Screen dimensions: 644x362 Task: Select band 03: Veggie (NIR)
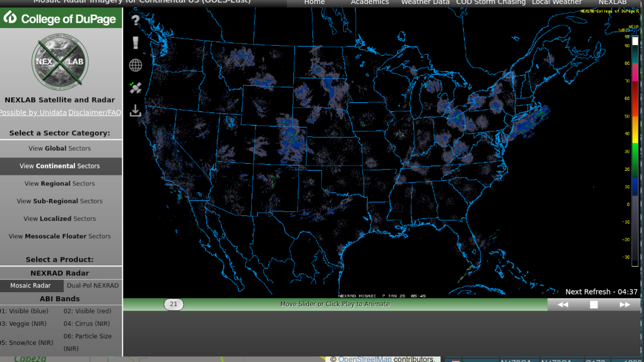[x=23, y=324]
